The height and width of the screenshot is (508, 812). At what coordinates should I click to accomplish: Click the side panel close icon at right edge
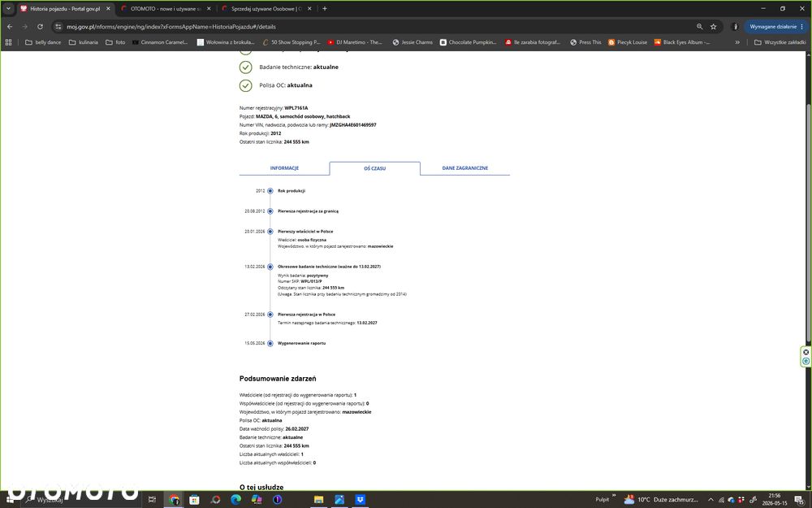806,352
